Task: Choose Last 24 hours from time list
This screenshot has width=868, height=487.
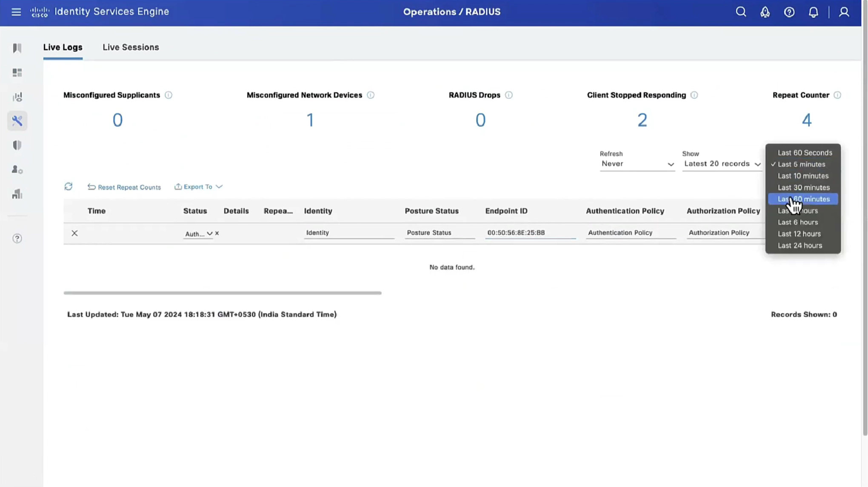Action: point(800,246)
